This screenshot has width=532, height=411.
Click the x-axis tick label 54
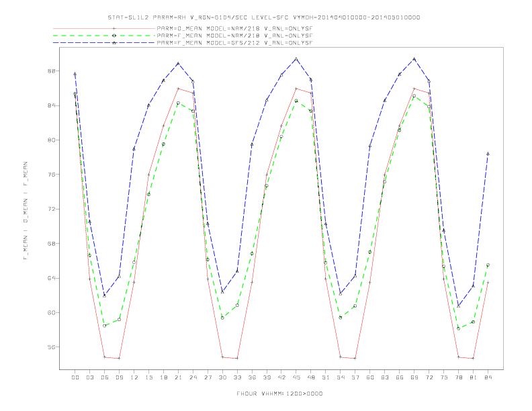click(341, 377)
